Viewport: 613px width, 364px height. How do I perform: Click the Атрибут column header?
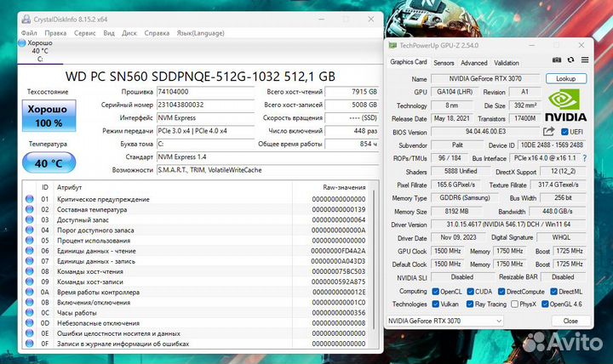[x=69, y=187]
